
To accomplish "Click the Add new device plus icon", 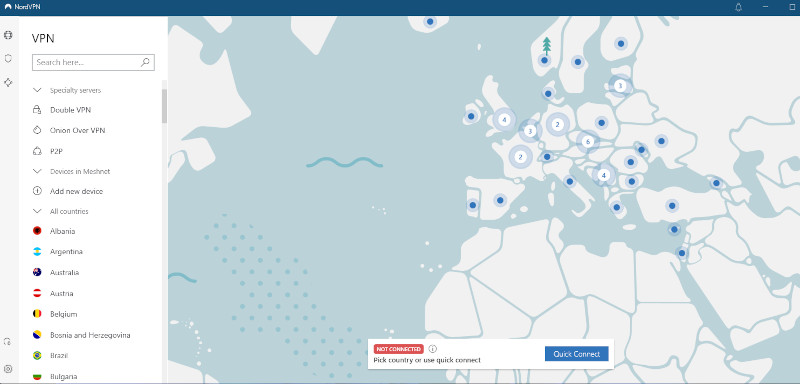I will coord(37,191).
